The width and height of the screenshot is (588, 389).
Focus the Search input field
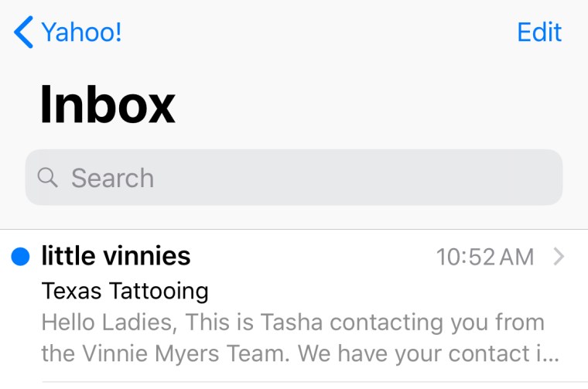[294, 178]
